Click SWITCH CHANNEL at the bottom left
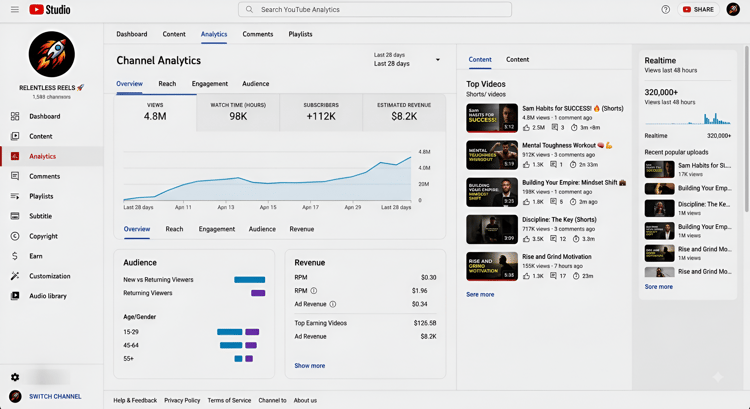 pyautogui.click(x=55, y=397)
